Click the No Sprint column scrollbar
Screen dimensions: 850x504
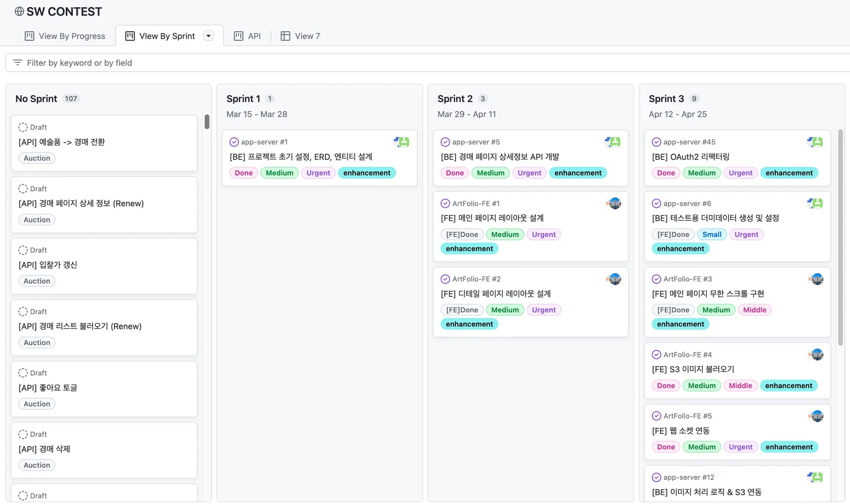pos(207,121)
